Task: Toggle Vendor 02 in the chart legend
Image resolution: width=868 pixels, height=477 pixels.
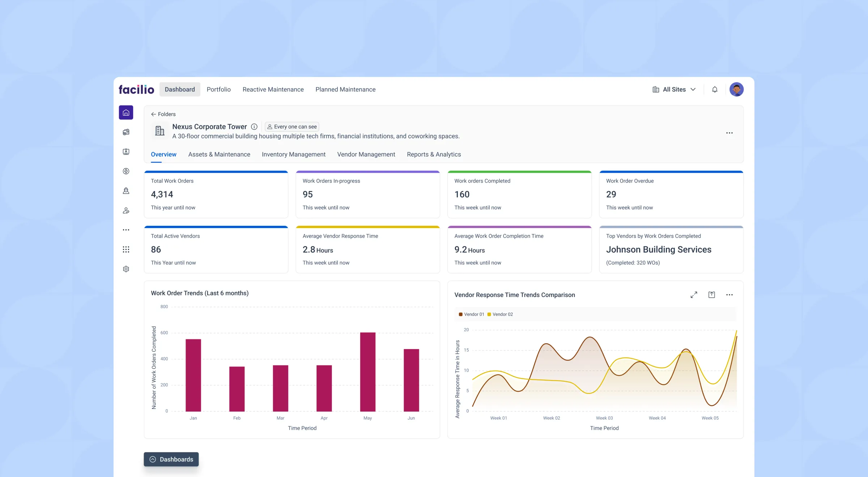Action: point(500,314)
